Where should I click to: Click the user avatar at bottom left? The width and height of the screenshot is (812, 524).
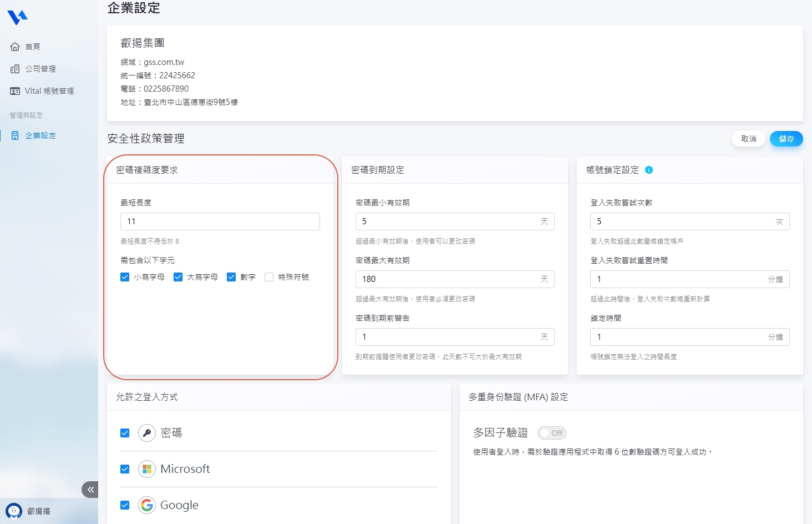point(14,511)
